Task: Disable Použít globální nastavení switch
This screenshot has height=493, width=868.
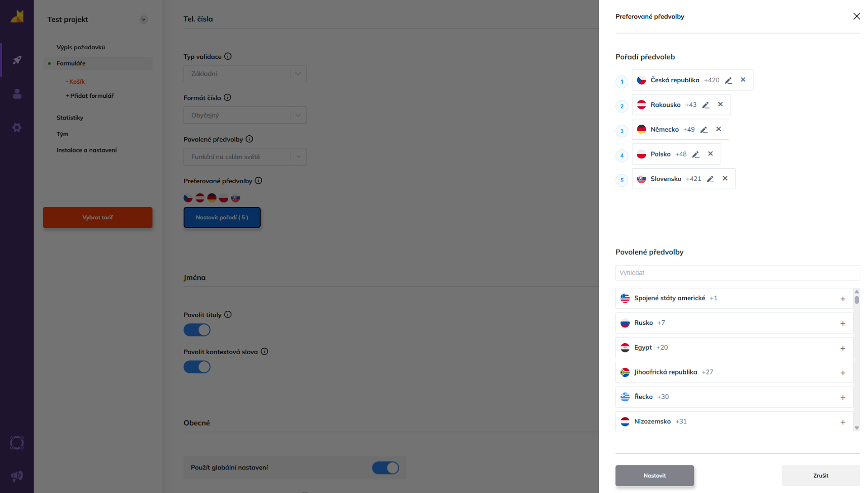Action: tap(385, 468)
